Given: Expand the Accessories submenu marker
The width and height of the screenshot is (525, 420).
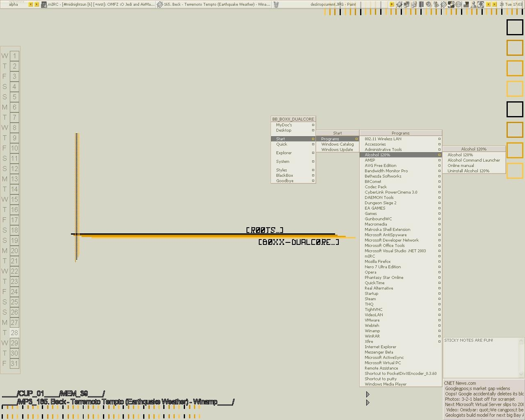Looking at the screenshot, I should (439, 144).
